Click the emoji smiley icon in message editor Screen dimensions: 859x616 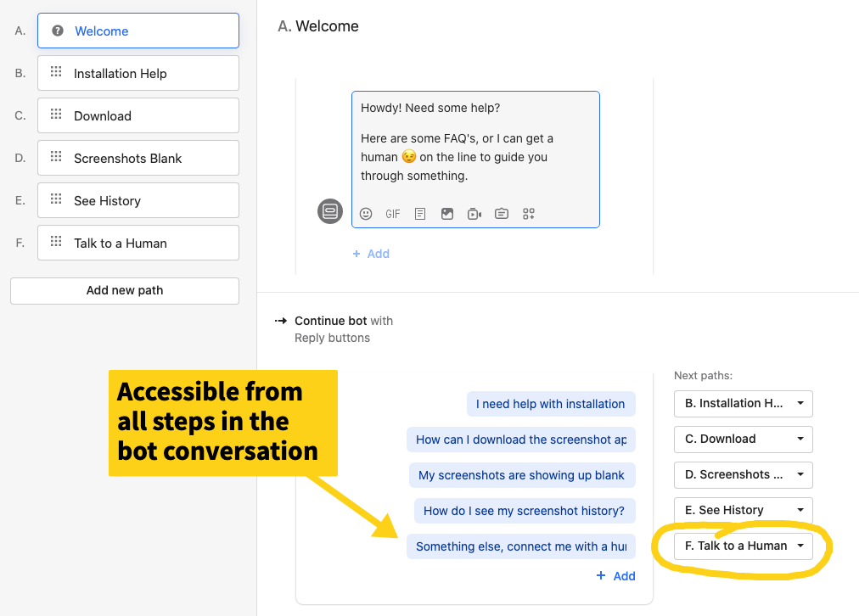pyautogui.click(x=366, y=214)
